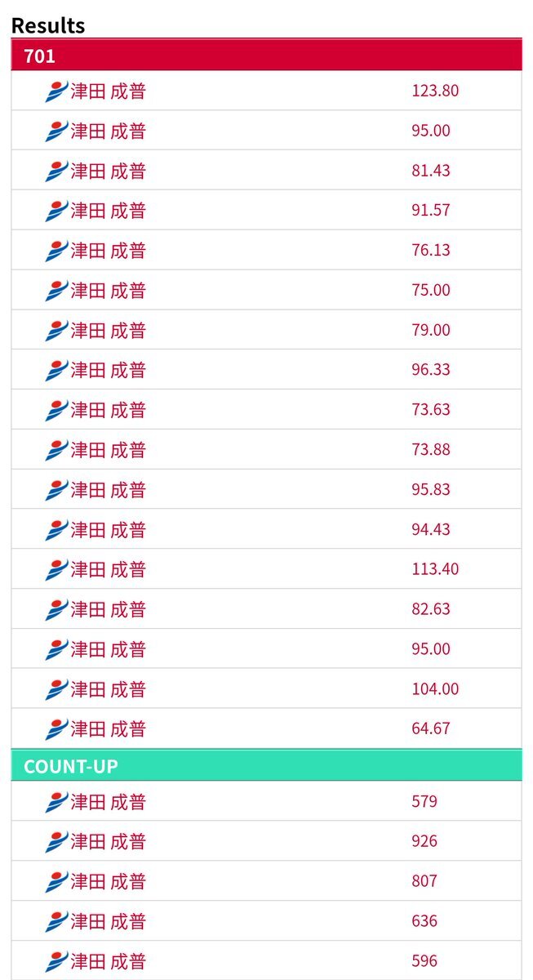Open the 津田 成普 player link in the 91.57 row

click(x=108, y=211)
